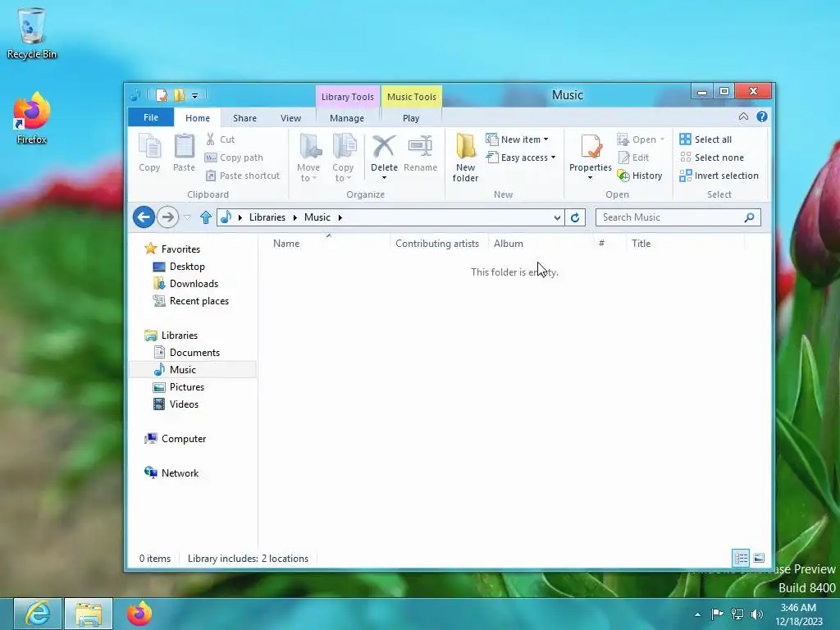Image resolution: width=840 pixels, height=630 pixels.
Task: Open the Play tab under Music Tools
Action: point(411,118)
